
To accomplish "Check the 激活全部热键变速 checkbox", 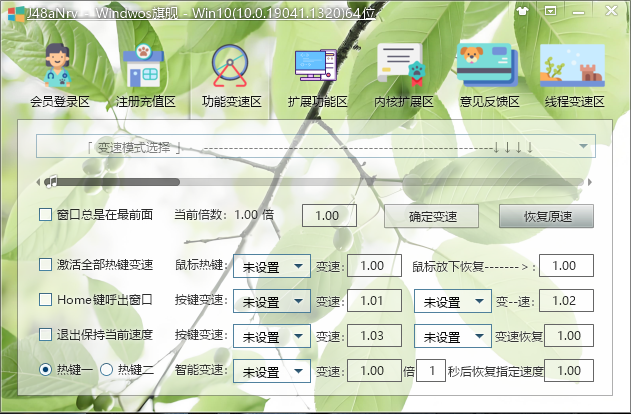I will point(45,265).
